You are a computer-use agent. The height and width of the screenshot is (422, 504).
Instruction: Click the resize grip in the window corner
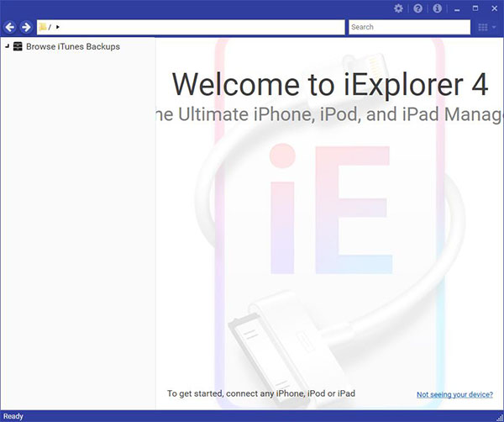tap(500, 418)
